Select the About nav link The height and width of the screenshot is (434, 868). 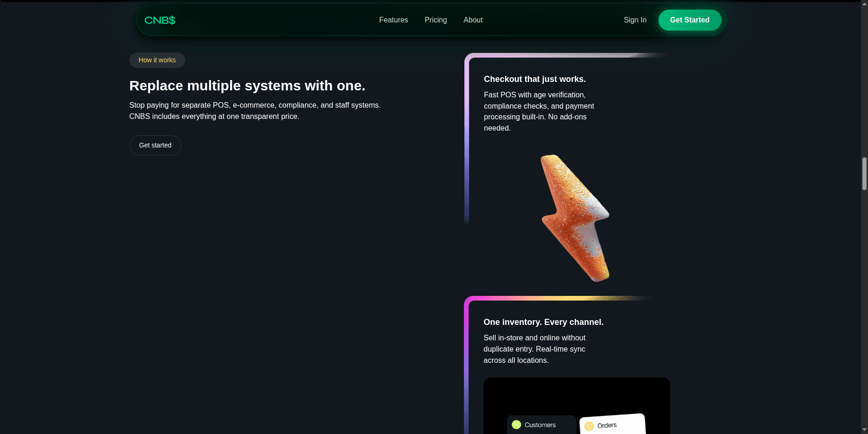coord(473,20)
